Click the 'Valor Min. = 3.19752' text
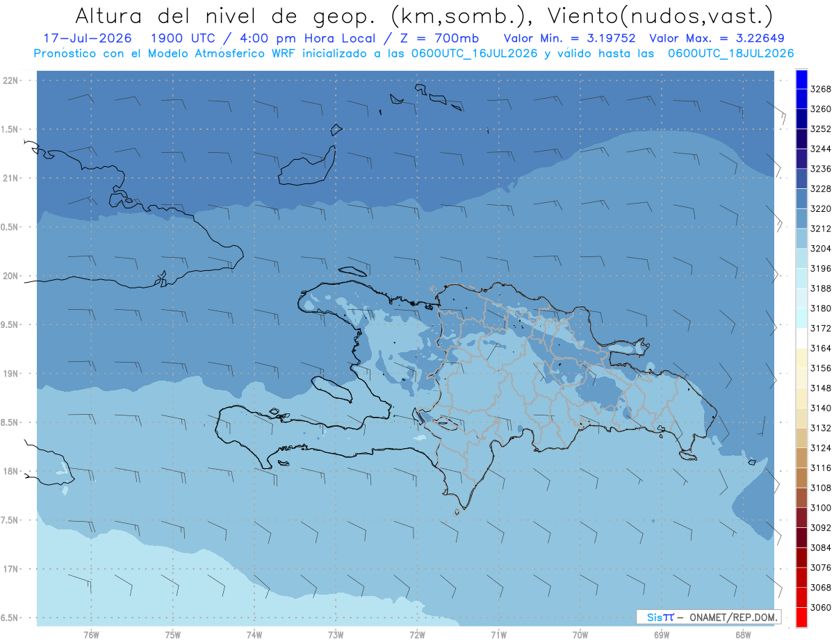This screenshot has height=644, width=834. coord(569,38)
